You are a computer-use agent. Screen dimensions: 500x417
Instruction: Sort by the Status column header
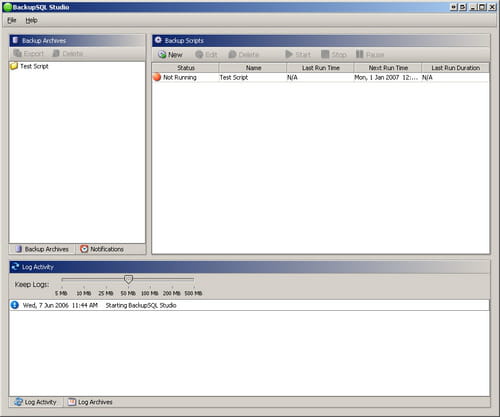click(186, 68)
